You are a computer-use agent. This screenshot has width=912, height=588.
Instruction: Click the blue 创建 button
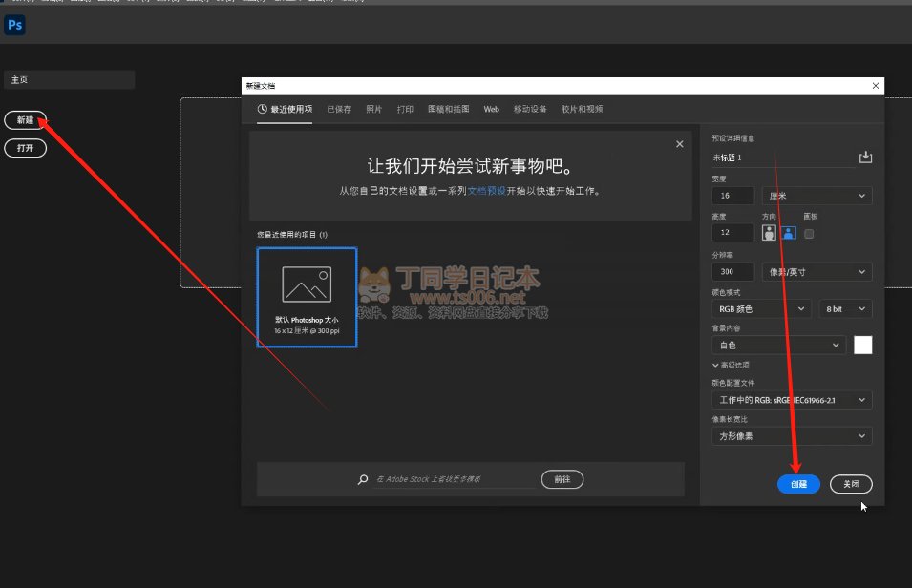coord(798,484)
